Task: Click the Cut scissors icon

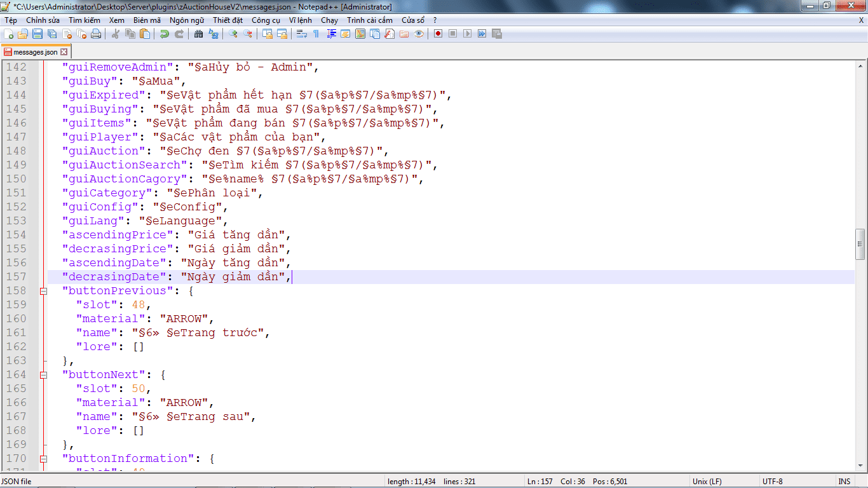Action: (x=116, y=34)
